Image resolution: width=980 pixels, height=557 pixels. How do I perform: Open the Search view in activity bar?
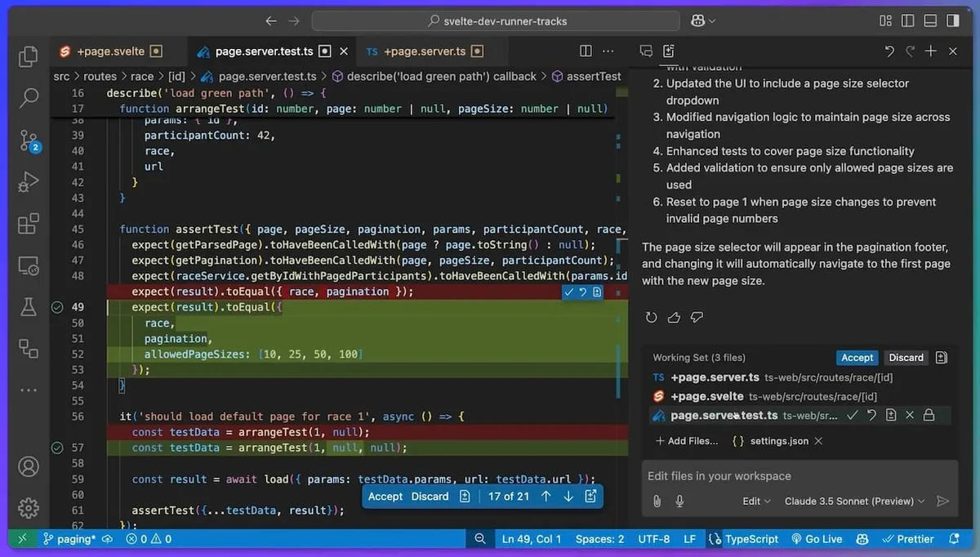click(x=29, y=98)
